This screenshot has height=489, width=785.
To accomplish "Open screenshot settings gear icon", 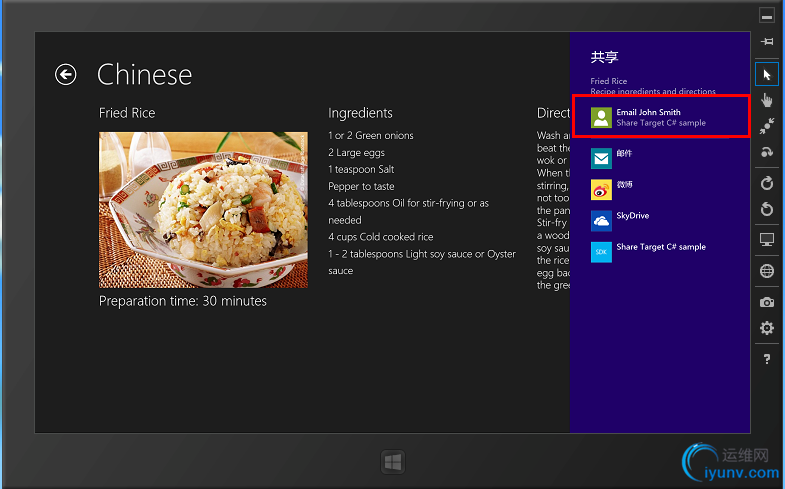I will [x=766, y=328].
